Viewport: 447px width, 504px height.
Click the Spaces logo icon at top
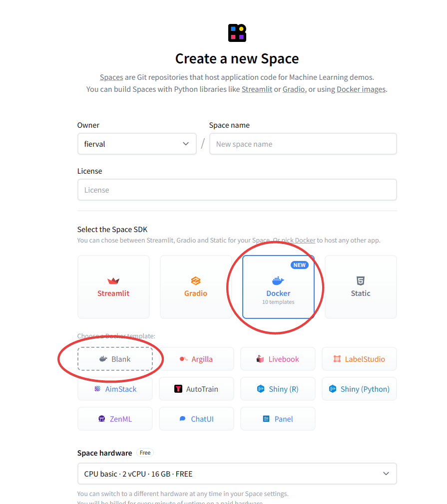point(237,33)
